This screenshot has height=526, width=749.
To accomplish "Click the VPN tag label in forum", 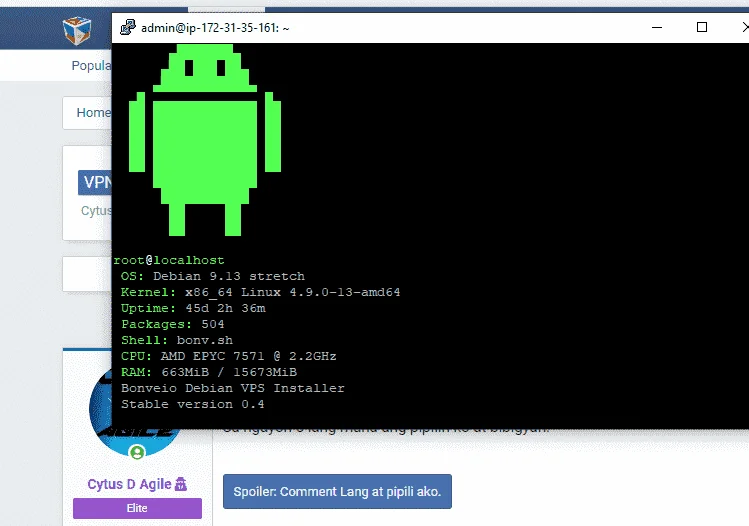I will [x=95, y=182].
